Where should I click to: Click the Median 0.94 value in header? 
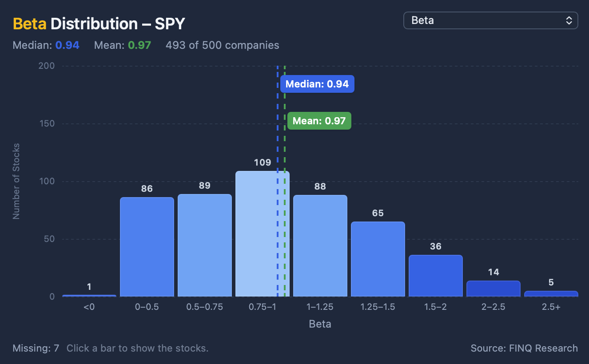68,45
